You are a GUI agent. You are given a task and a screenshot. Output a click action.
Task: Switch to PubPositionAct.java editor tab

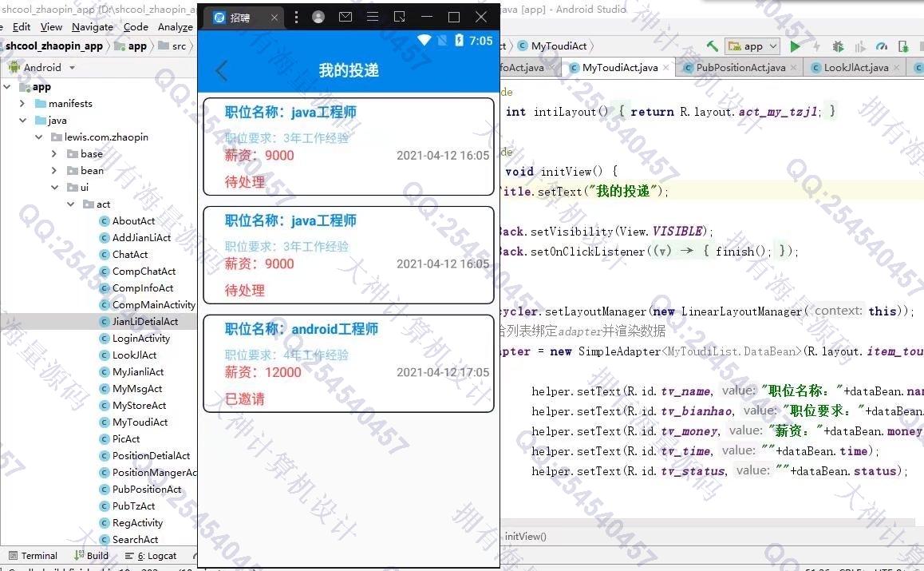pyautogui.click(x=740, y=67)
